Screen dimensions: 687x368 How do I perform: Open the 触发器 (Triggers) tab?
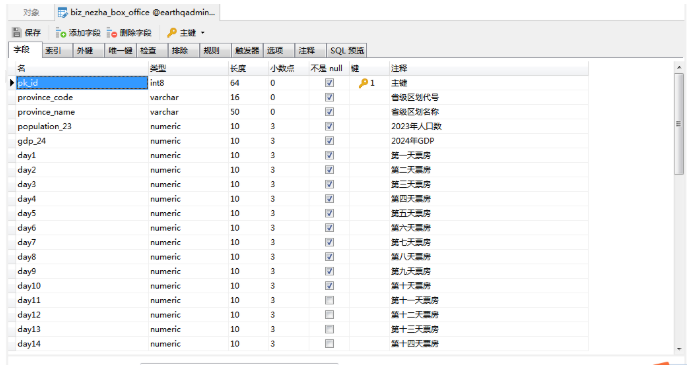coord(247,50)
